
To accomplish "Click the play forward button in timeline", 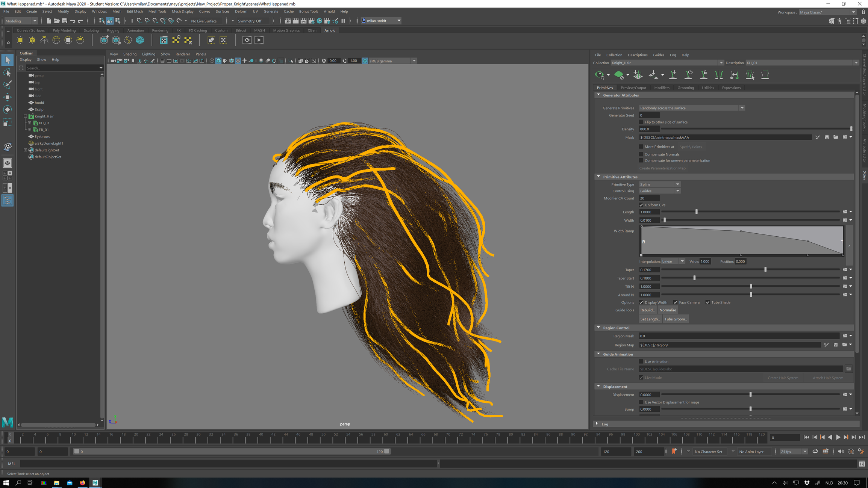I will coord(838,437).
